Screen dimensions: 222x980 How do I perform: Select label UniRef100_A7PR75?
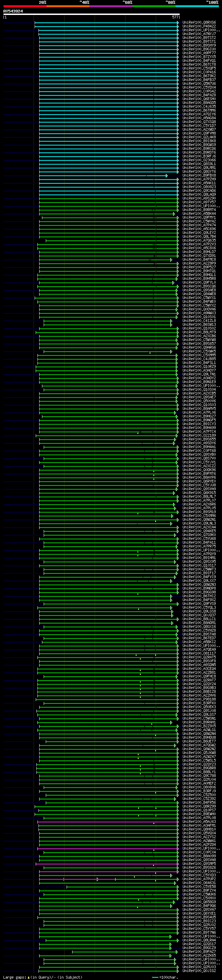coord(199,546)
